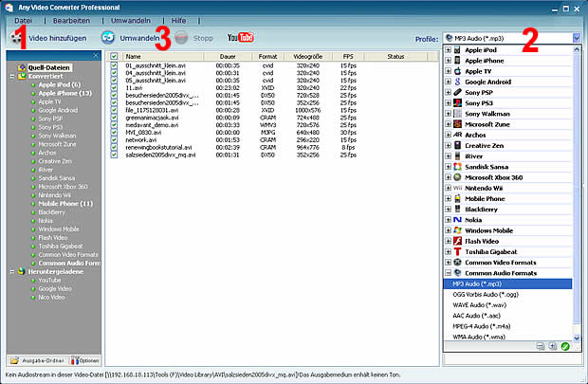This screenshot has height=384, width=588.
Task: Expand the Apple iPod profile group
Action: (449, 50)
